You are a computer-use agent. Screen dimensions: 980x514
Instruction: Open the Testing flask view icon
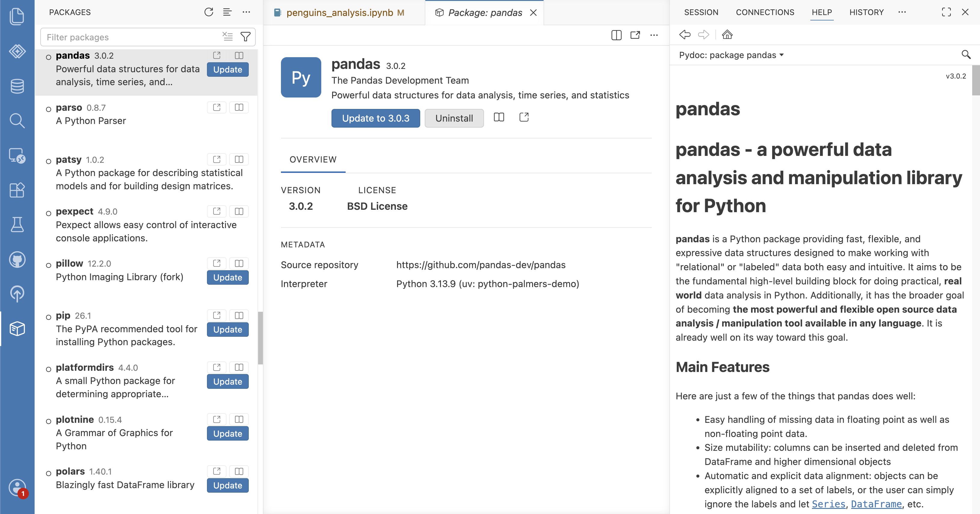click(17, 224)
